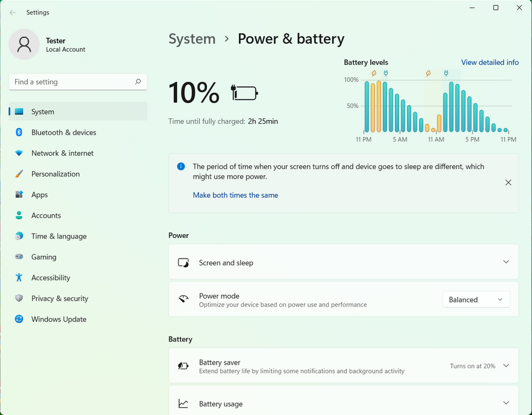Click the search magnifier icon
Viewport: 532px width, 415px height.
click(138, 82)
